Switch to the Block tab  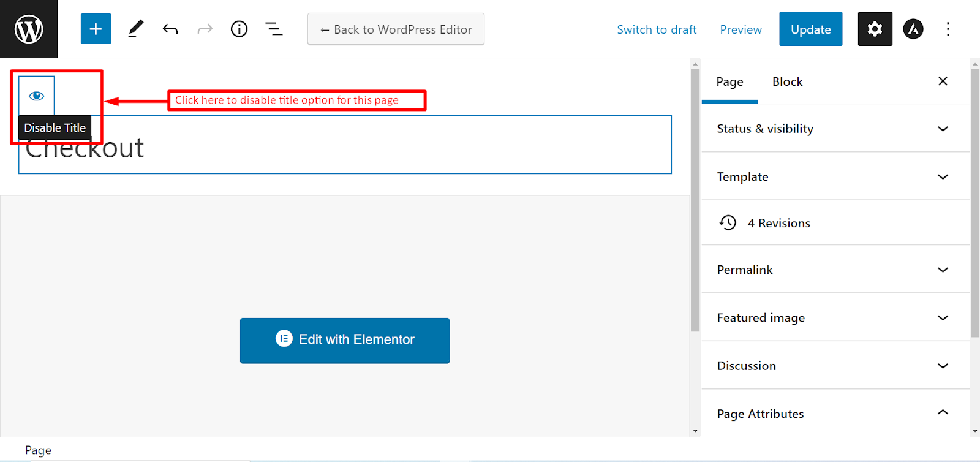pyautogui.click(x=787, y=81)
